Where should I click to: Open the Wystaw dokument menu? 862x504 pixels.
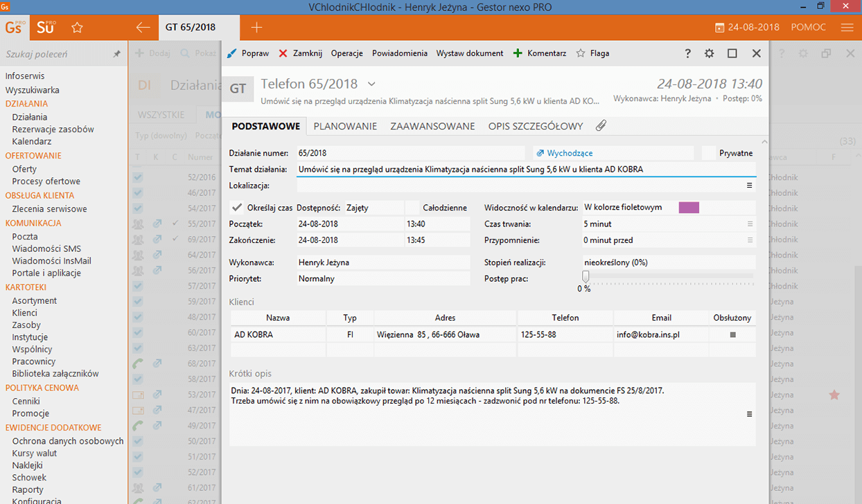click(470, 53)
